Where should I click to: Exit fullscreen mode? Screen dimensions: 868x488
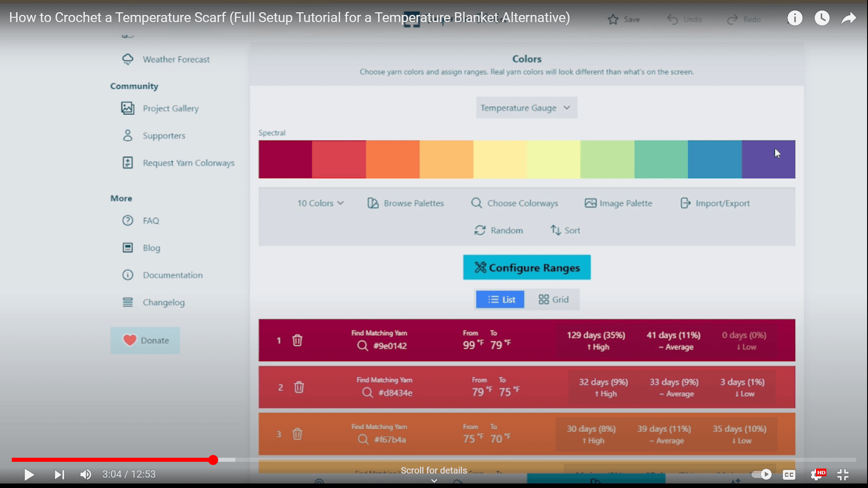point(843,474)
